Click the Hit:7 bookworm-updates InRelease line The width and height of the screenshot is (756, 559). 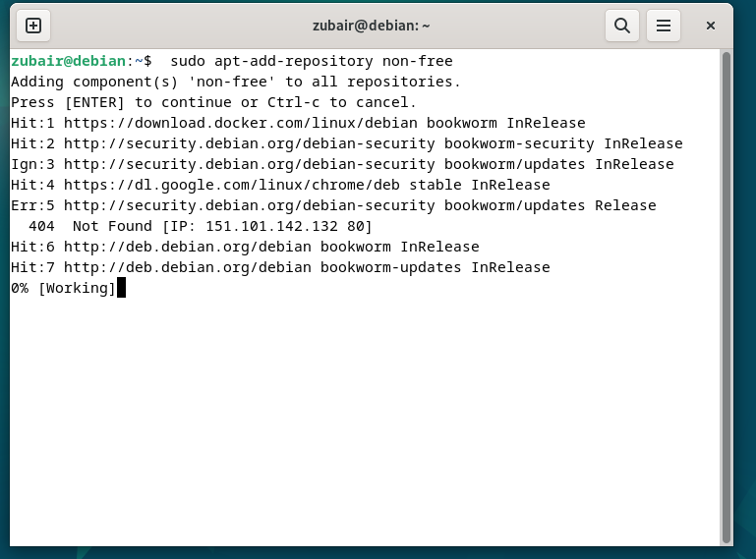pyautogui.click(x=280, y=268)
